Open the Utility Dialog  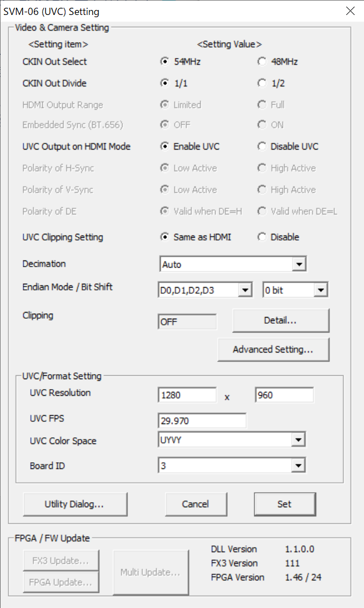pyautogui.click(x=75, y=504)
